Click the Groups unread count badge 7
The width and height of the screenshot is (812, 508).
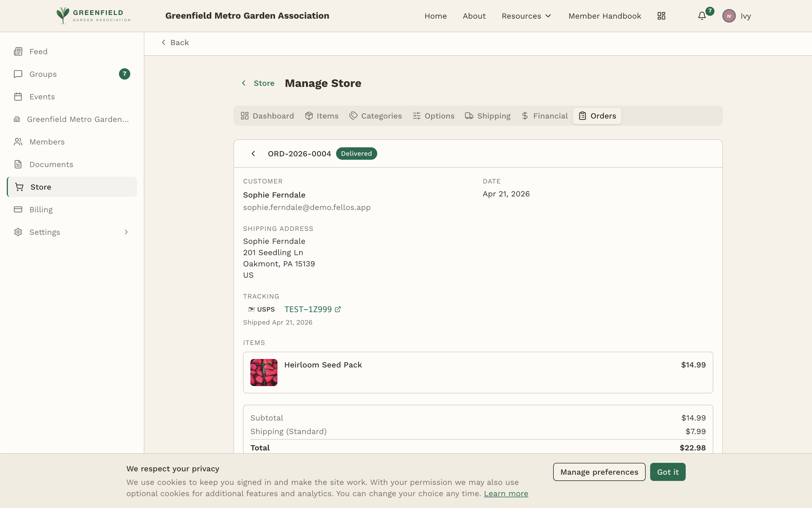click(125, 74)
